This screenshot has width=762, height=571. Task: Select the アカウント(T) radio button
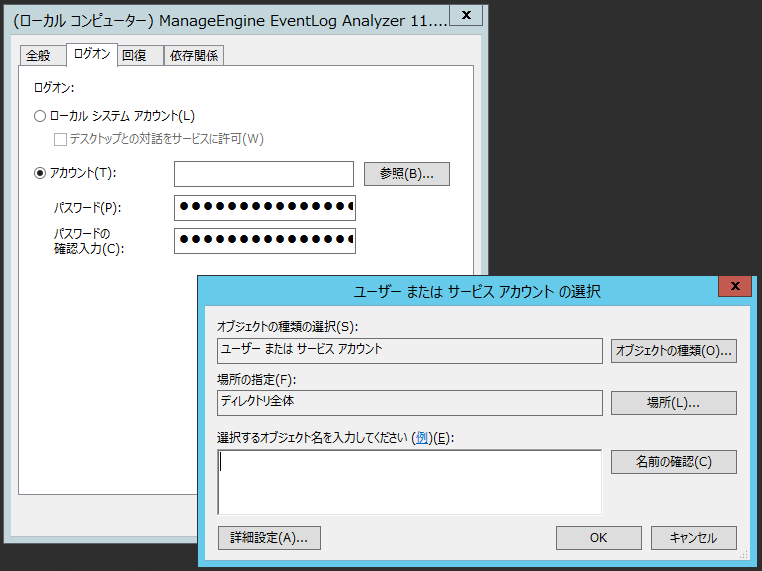40,173
